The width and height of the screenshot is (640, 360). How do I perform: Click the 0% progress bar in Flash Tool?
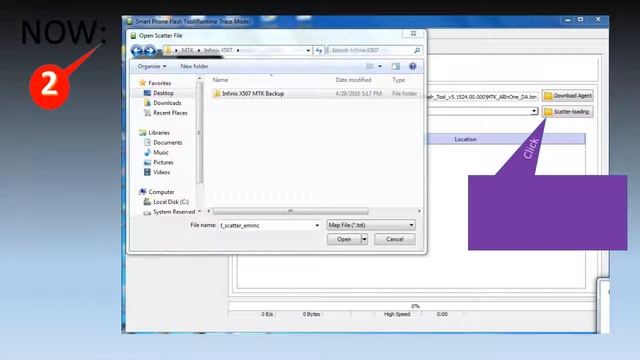click(x=412, y=306)
